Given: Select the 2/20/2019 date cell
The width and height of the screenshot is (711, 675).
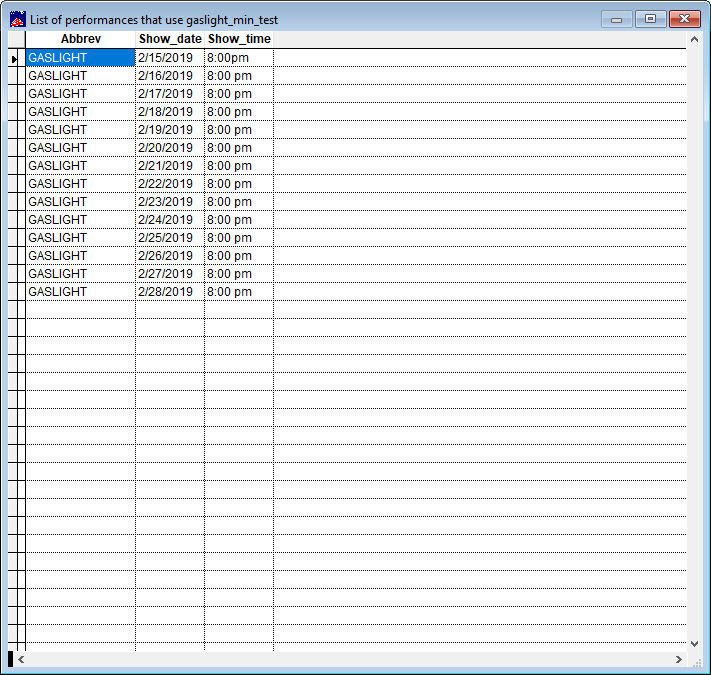Looking at the screenshot, I should 170,148.
